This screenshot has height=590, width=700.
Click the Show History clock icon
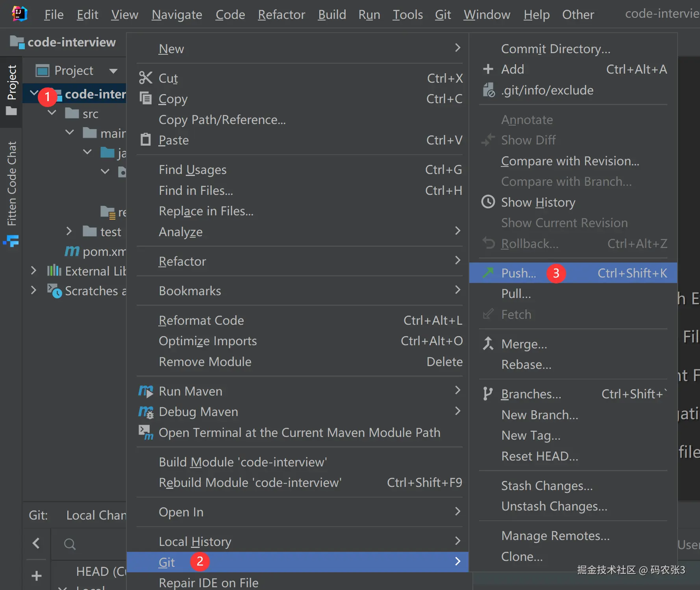pos(488,202)
